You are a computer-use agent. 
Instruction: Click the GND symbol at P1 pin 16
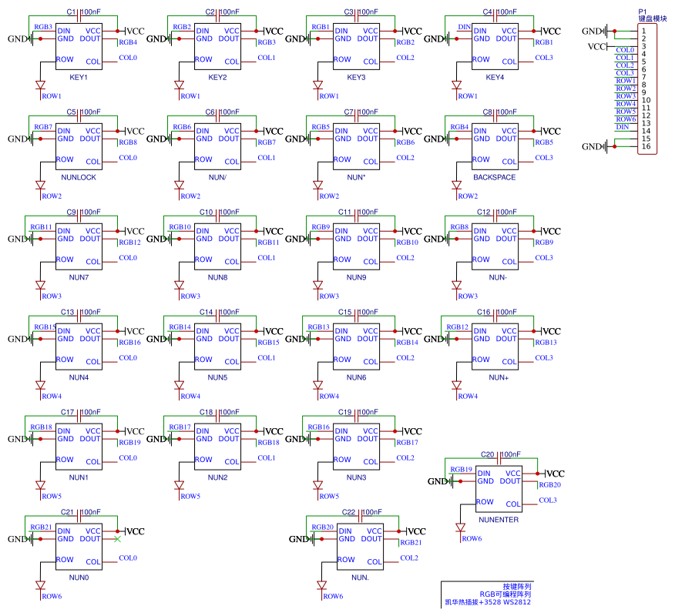(x=607, y=146)
